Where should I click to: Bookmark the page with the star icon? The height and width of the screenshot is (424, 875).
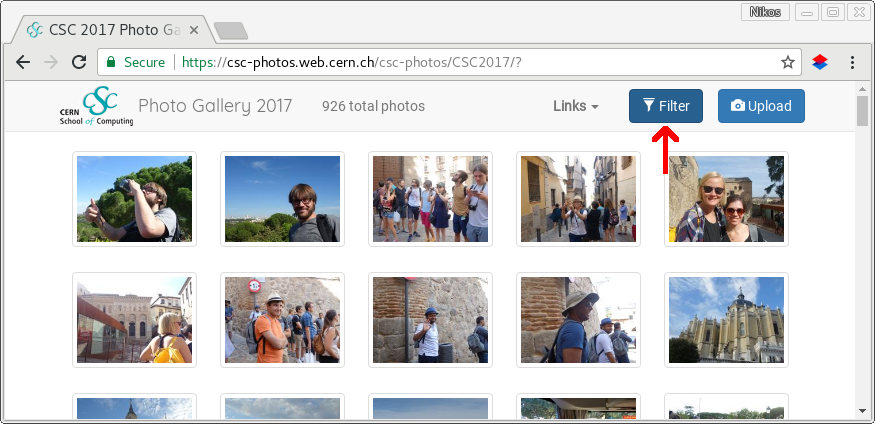787,62
